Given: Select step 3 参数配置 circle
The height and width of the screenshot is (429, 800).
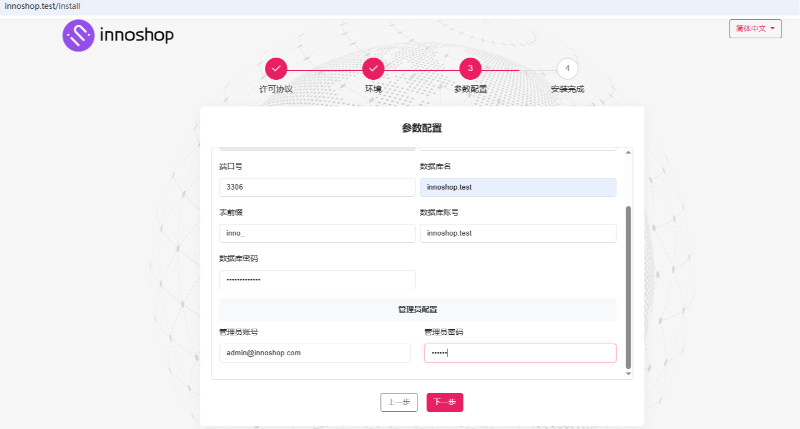Looking at the screenshot, I should (470, 68).
